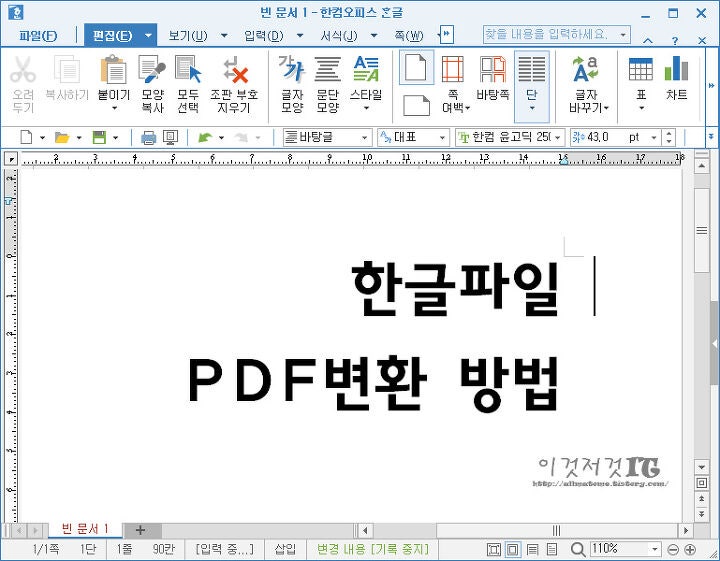Open Paragraph Shape (문단 모양) dialog
Image resolution: width=720 pixels, height=561 pixels.
click(327, 70)
